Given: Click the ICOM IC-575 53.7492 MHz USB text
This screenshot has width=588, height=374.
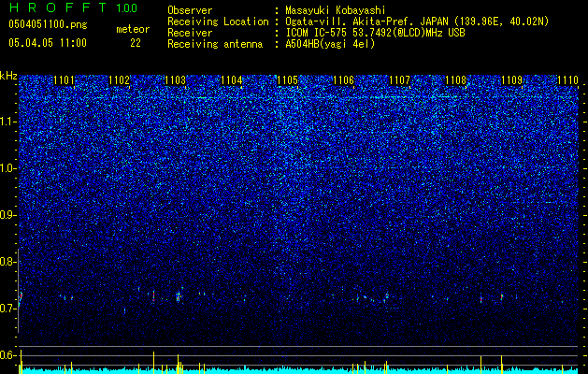Looking at the screenshot, I should (x=375, y=33).
